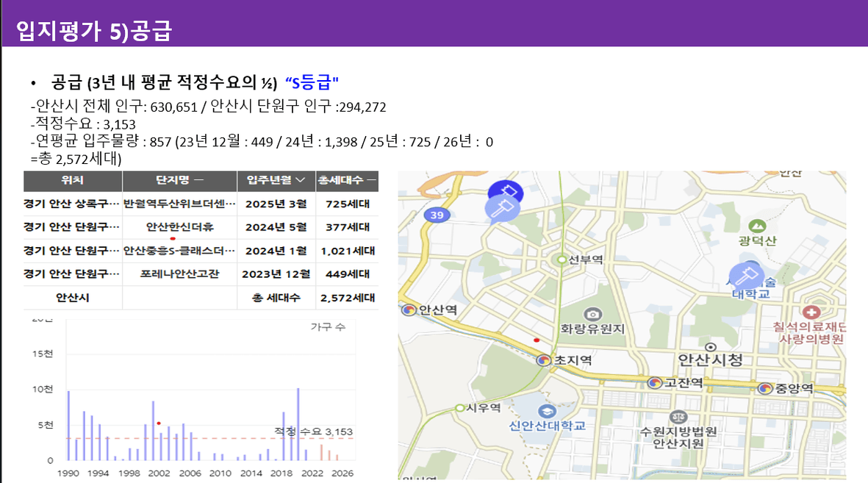Screen dimensions: 868x483
Task: Click the 안산시 summary row cell
Action: click(73, 298)
